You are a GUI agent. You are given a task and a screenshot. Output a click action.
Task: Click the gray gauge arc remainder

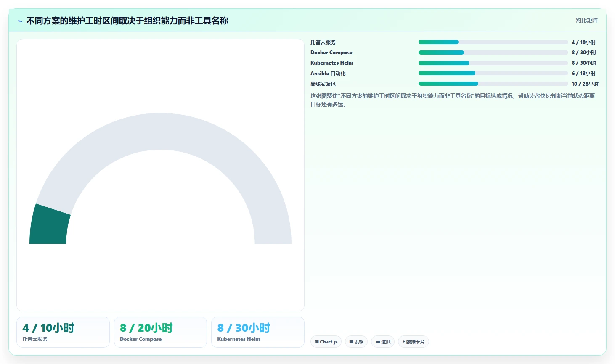[x=160, y=131]
